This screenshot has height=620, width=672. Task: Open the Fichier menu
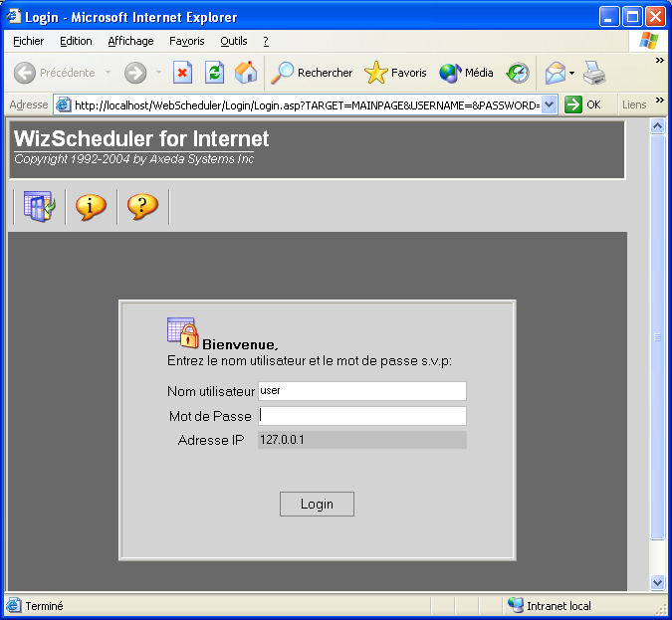28,41
